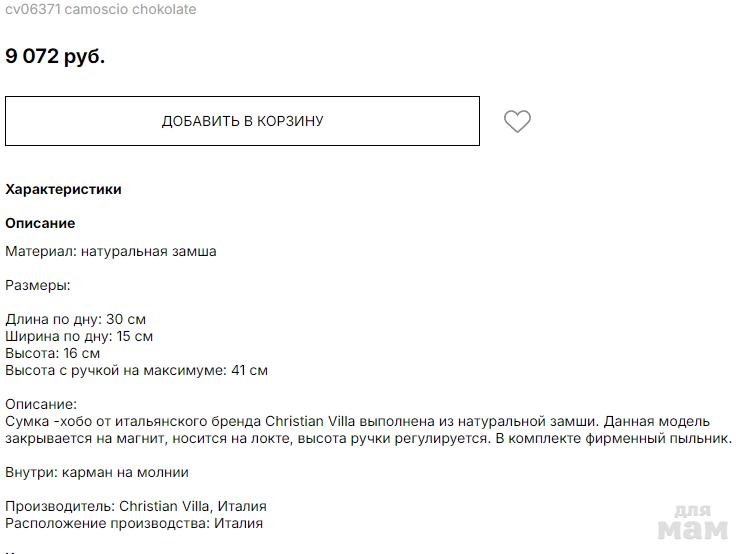
Task: Click the Описание: label with colon
Action: point(41,404)
